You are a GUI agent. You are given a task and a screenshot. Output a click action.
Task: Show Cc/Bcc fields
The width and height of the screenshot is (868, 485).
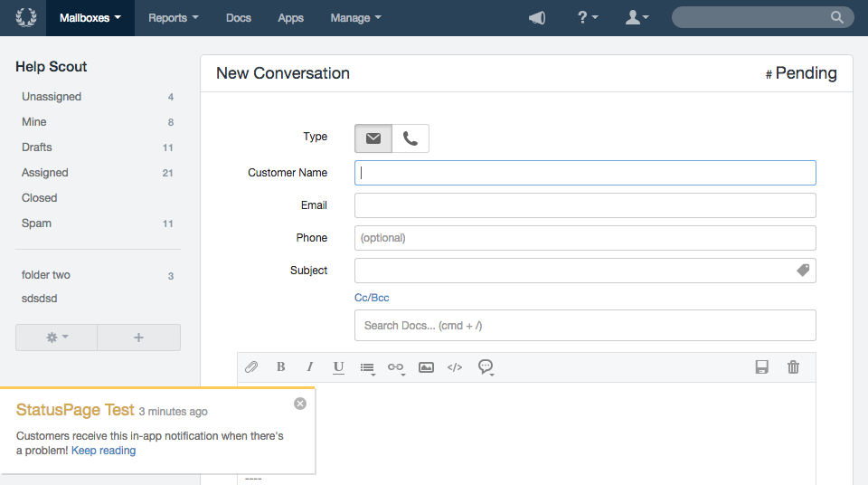(x=372, y=298)
